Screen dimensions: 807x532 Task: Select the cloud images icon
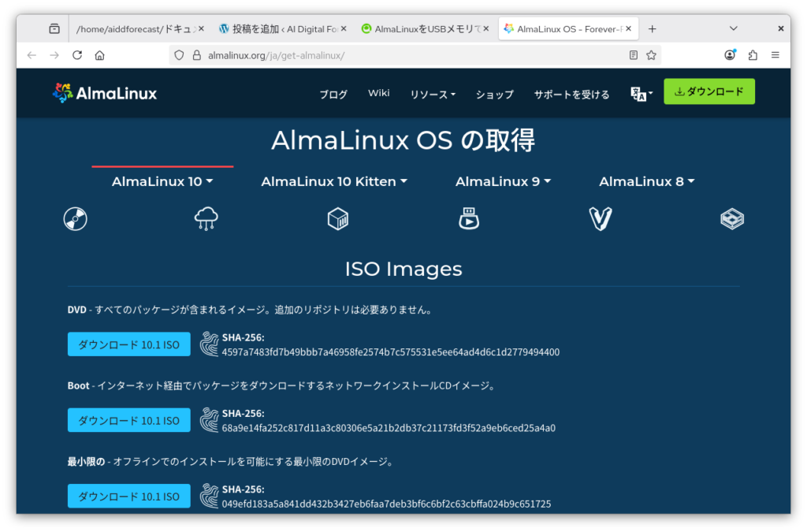[206, 218]
